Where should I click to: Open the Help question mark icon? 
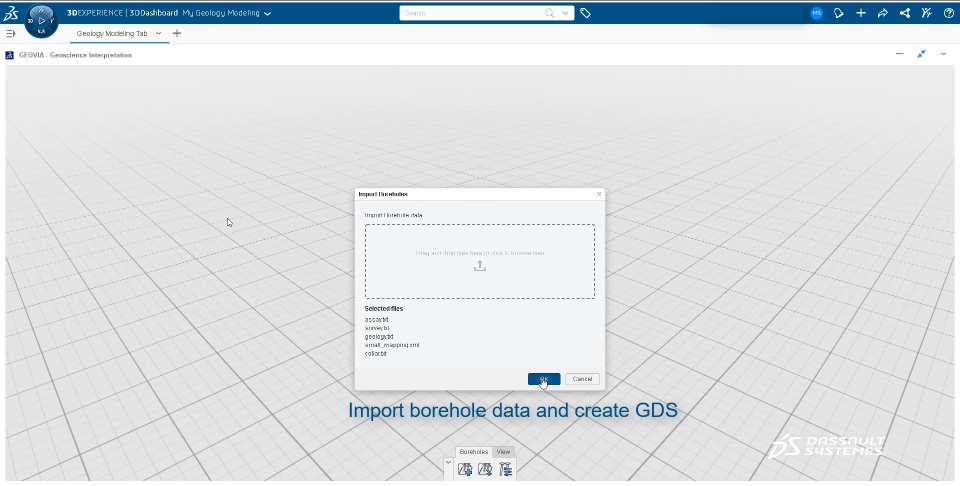click(x=948, y=13)
